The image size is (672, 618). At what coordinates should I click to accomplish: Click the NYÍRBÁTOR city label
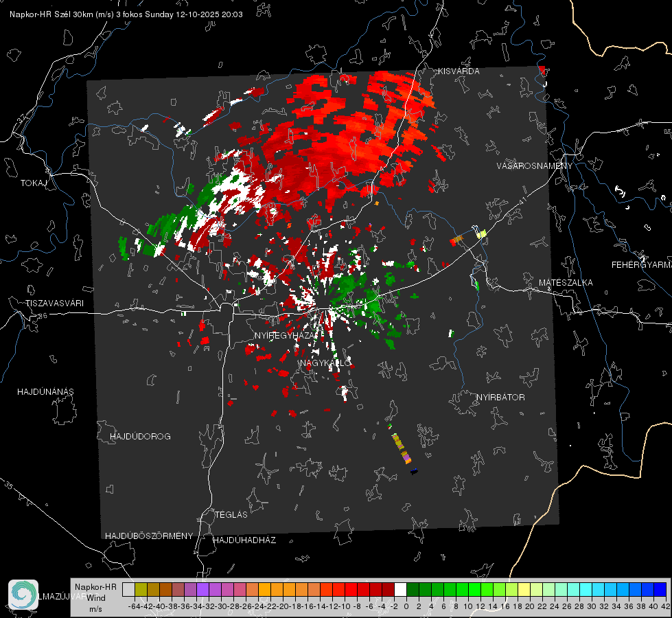click(500, 398)
